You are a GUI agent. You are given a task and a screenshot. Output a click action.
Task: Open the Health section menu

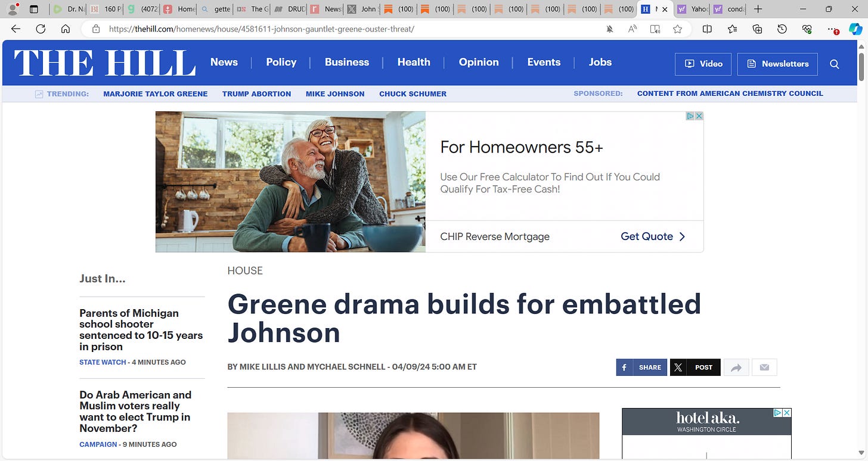tap(414, 62)
